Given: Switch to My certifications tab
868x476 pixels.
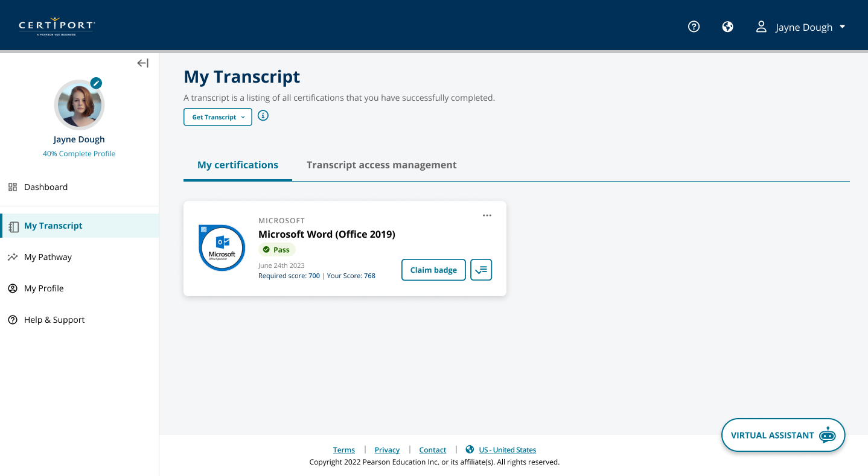Looking at the screenshot, I should point(238,165).
